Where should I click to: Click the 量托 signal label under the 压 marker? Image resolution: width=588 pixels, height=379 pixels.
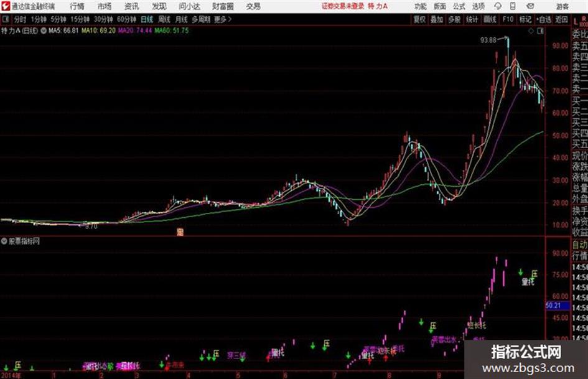pyautogui.click(x=528, y=281)
